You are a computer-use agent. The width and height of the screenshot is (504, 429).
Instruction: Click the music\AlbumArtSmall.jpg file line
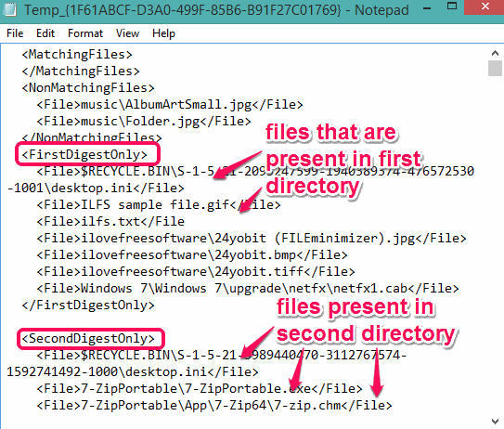[170, 105]
